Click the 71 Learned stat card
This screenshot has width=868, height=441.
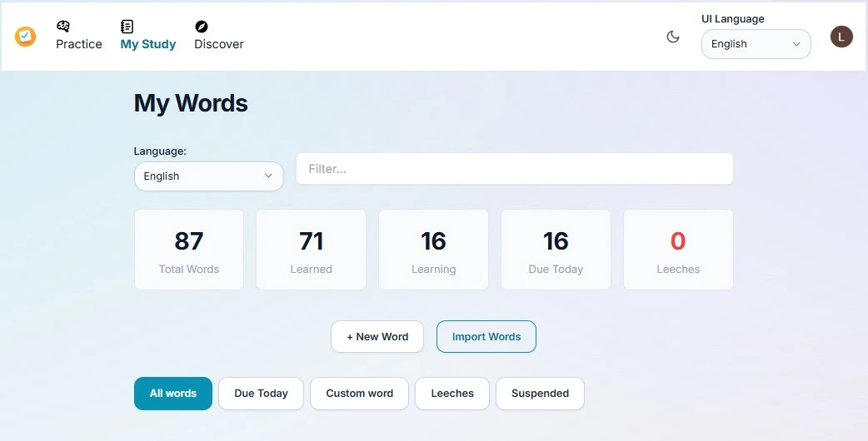(x=311, y=250)
